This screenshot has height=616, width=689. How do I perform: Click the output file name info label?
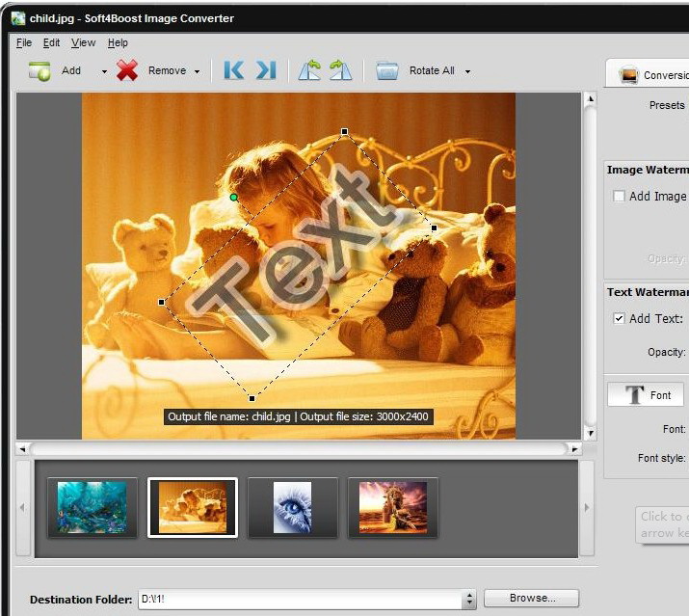point(299,416)
